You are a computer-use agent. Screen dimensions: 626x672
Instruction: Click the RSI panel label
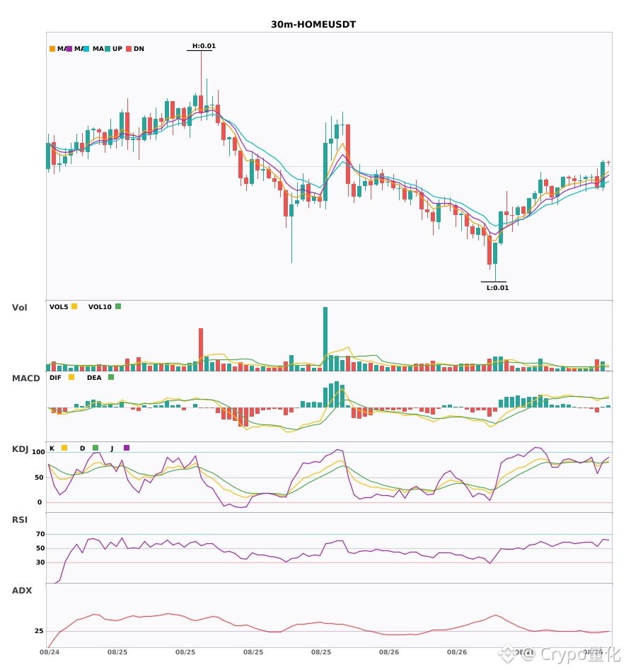coord(20,520)
